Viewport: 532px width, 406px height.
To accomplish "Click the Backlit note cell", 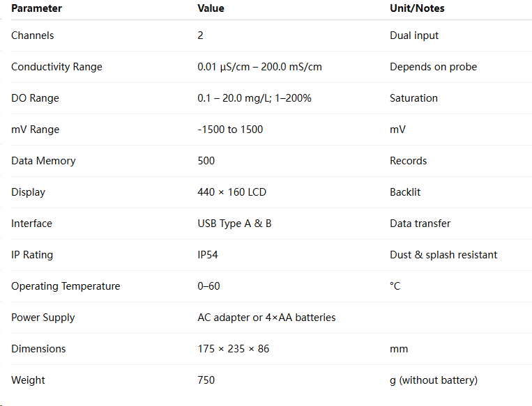I will pos(405,192).
